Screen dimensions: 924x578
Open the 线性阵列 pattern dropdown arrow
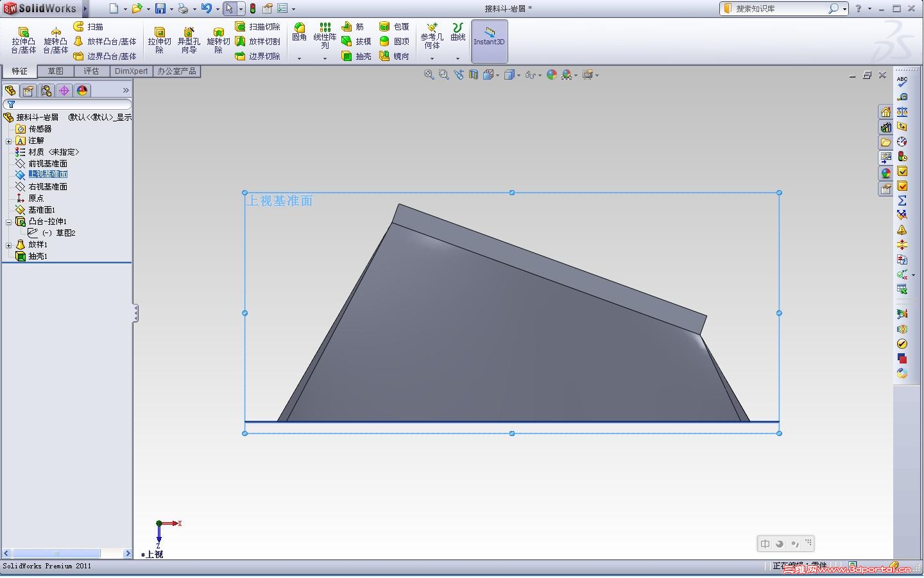tap(325, 58)
